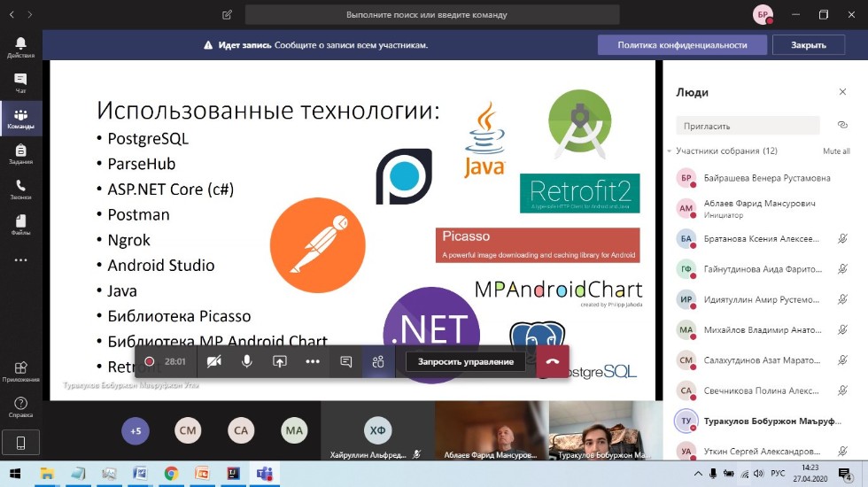Copy the meeting join link icon
The width and height of the screenshot is (868, 487).
coord(842,126)
